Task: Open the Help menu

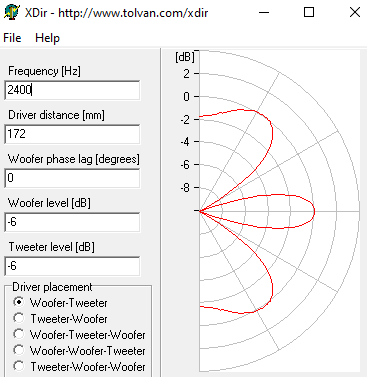Action: click(47, 38)
